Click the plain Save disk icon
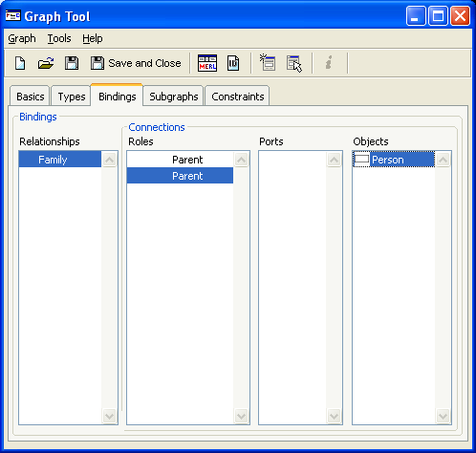This screenshot has width=476, height=453. tap(72, 63)
